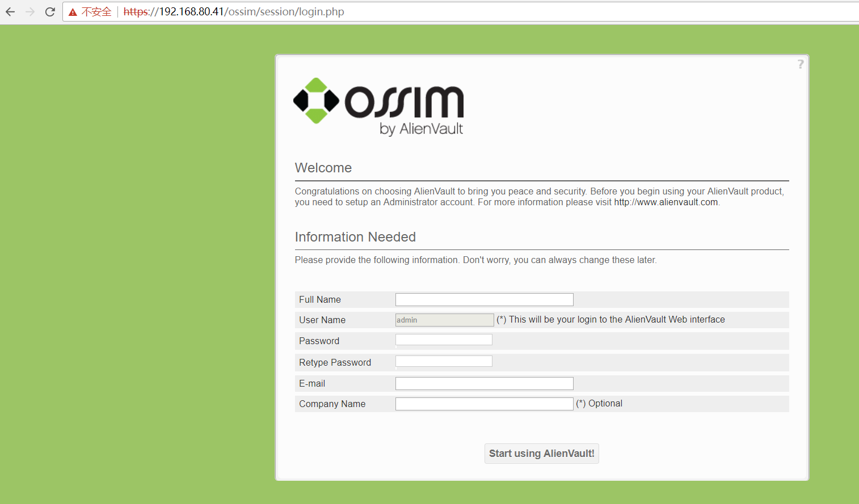Click the Password label
This screenshot has width=859, height=504.
319,341
